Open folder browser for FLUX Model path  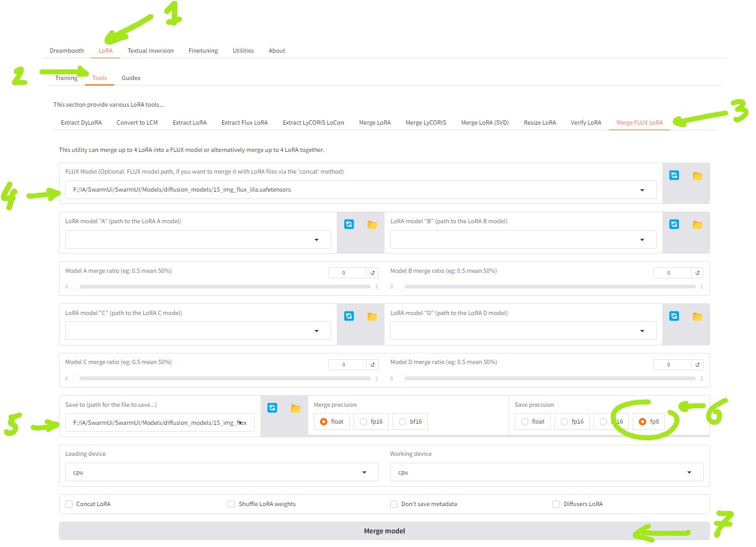point(697,176)
